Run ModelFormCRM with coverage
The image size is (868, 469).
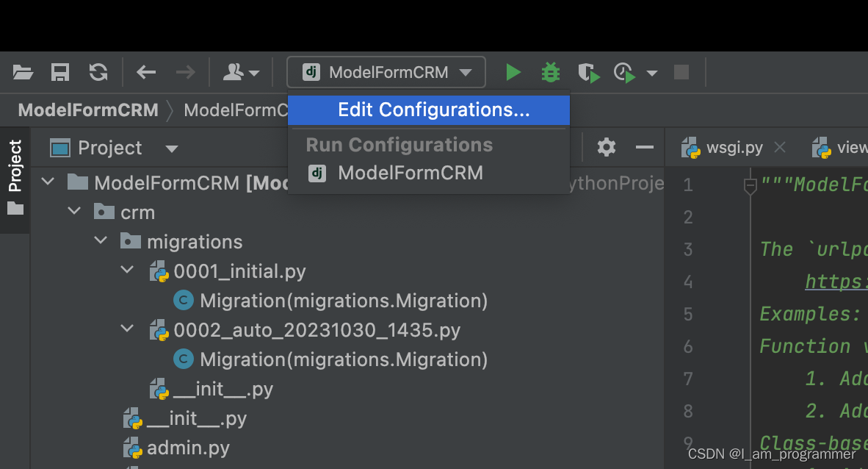tap(588, 72)
